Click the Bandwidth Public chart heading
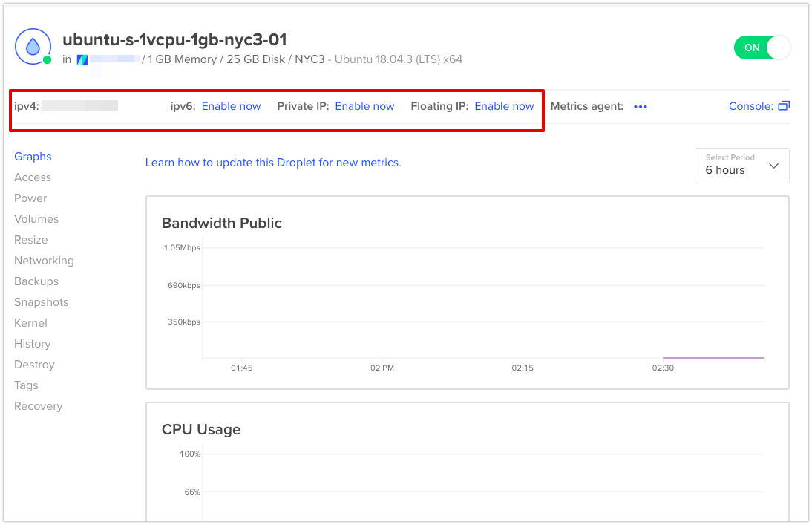Screen dimensions: 812x525 tap(222, 223)
